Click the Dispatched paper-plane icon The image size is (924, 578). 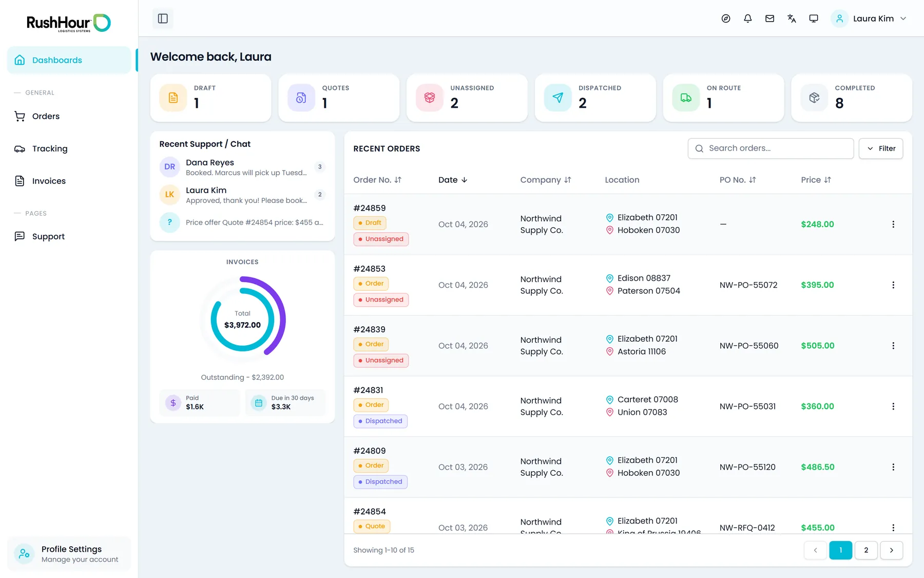click(558, 98)
